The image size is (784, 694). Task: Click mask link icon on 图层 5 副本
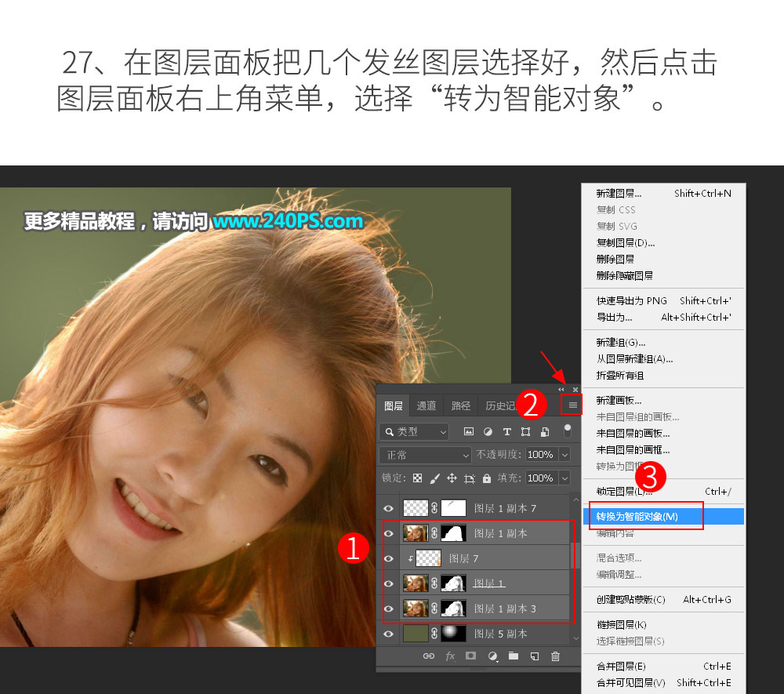[x=434, y=634]
